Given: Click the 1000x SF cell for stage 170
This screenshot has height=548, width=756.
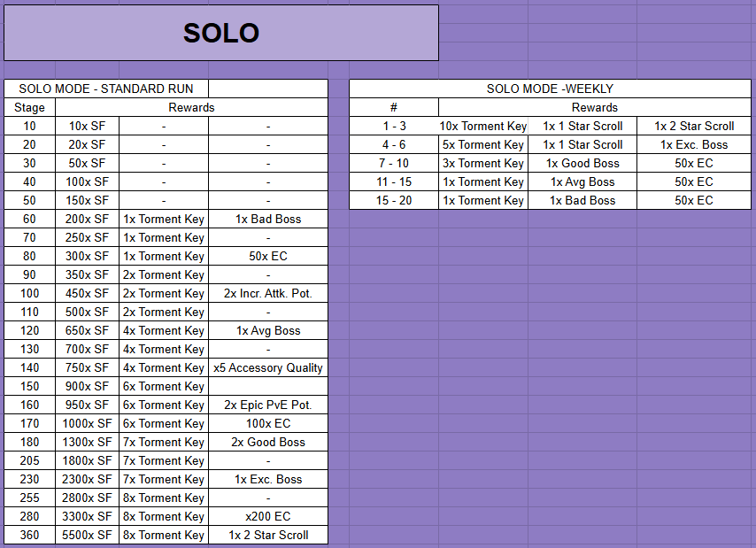Looking at the screenshot, I should (87, 423).
